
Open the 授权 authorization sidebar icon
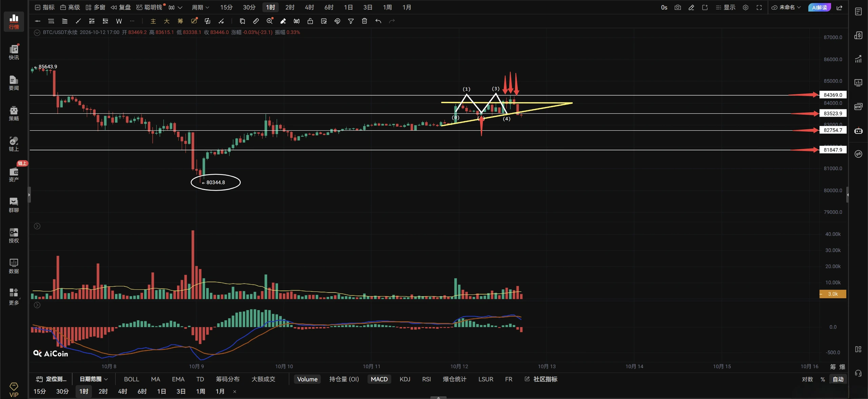pos(14,235)
